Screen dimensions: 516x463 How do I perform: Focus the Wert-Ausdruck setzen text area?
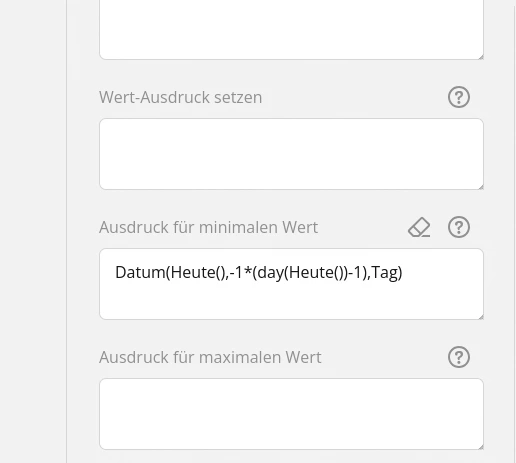291,154
